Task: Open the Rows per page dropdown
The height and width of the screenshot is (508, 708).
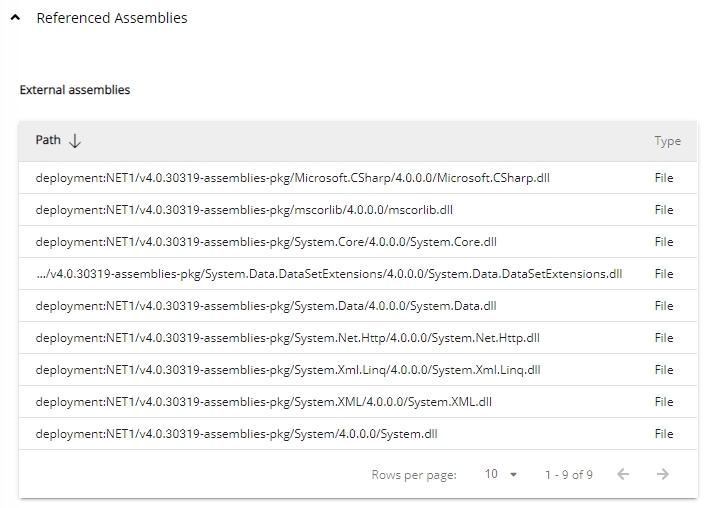Action: pyautogui.click(x=500, y=474)
